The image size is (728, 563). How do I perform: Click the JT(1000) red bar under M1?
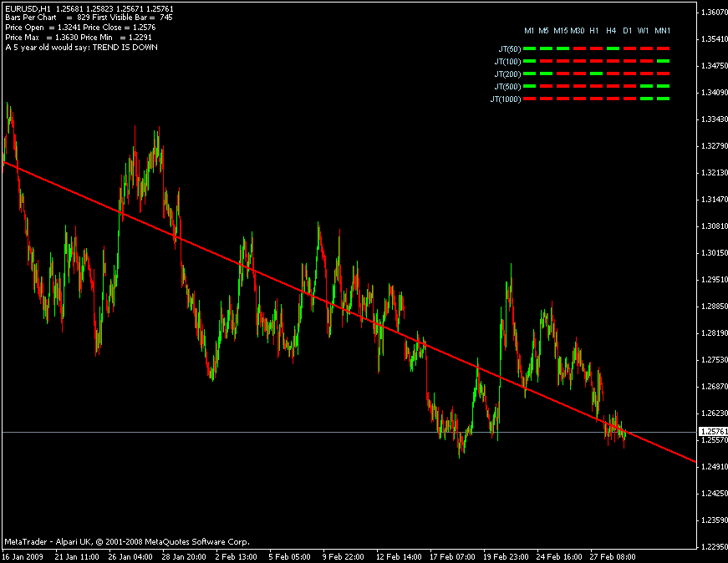(x=530, y=99)
